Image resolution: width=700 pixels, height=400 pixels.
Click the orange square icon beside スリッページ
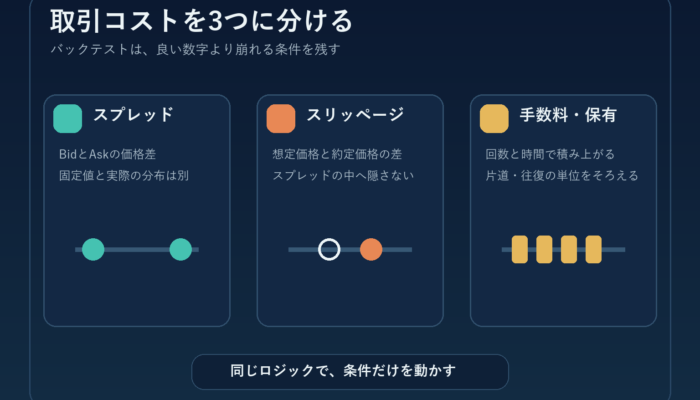click(281, 119)
